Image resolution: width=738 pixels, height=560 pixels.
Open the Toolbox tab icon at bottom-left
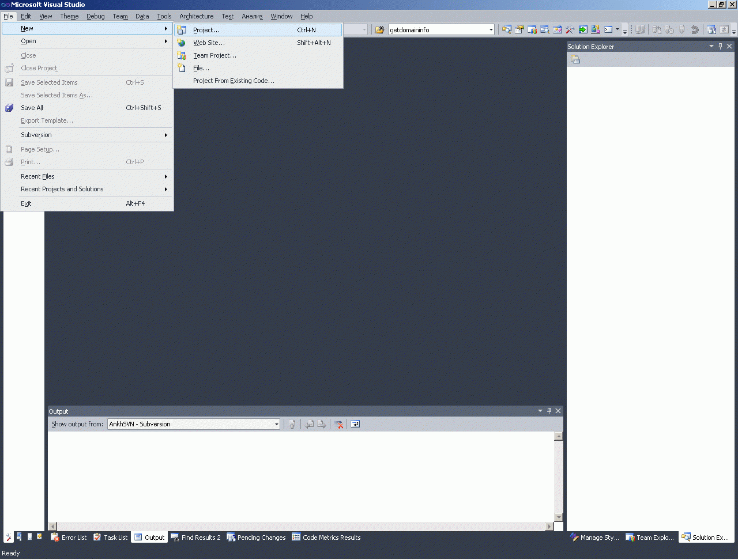pos(9,537)
